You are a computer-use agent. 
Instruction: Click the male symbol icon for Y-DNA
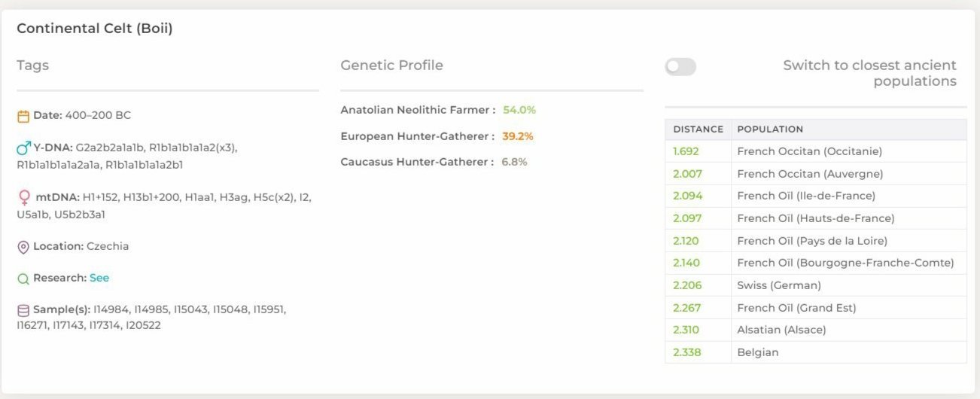[x=23, y=148]
